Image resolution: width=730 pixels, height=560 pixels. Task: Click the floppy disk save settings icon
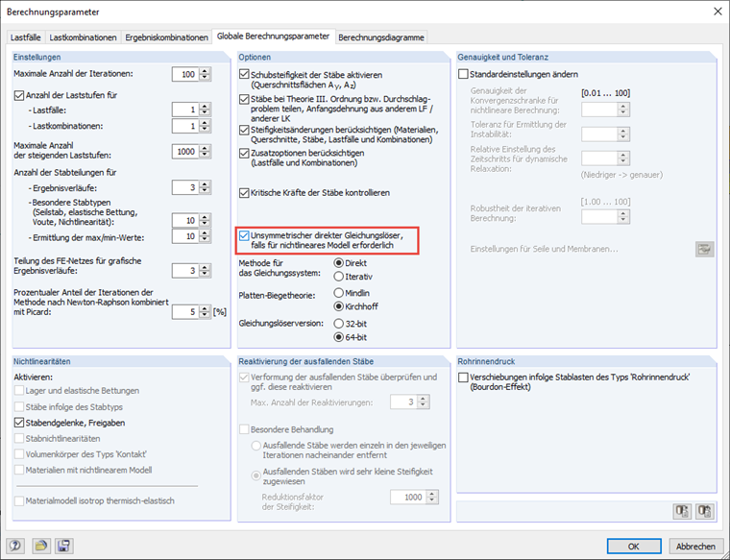tap(63, 546)
